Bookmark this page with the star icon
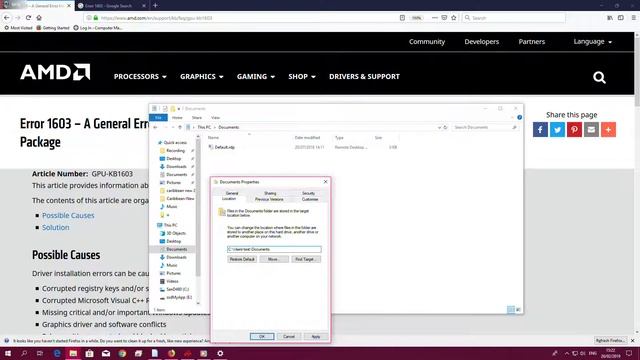This screenshot has height=360, width=640. click(453, 18)
